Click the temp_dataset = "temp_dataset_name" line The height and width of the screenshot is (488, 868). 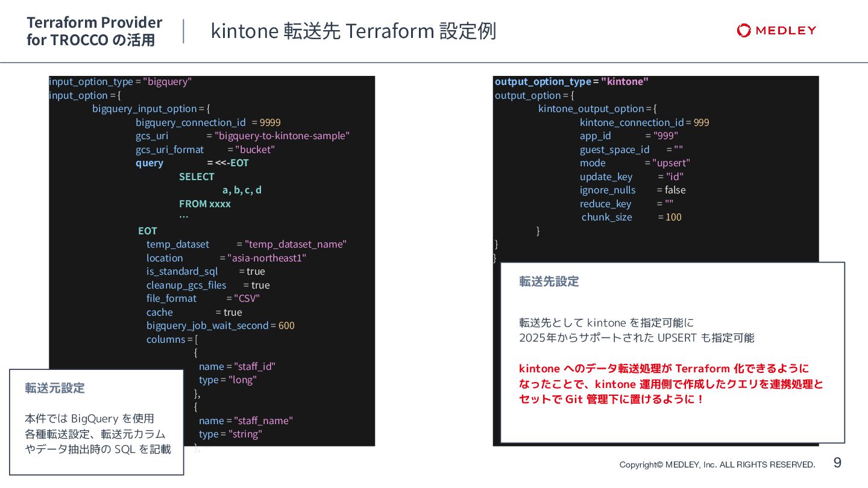click(x=247, y=244)
